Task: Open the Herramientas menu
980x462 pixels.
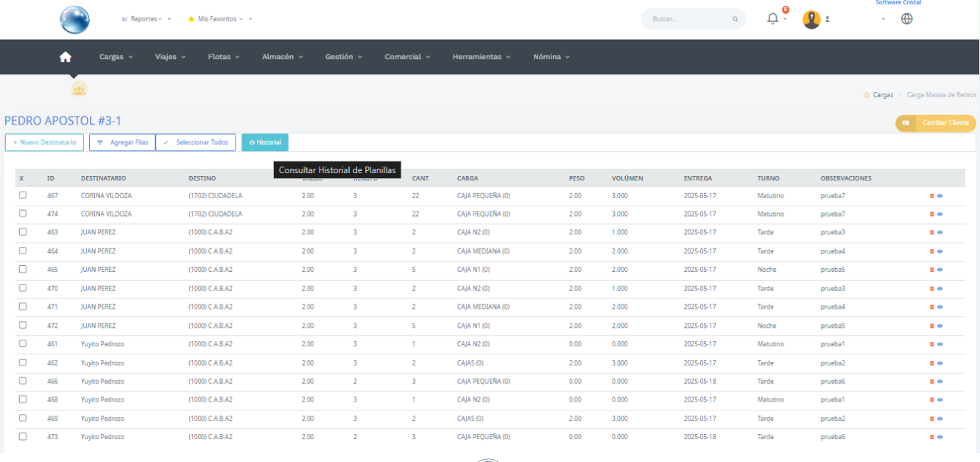Action: 482,57
